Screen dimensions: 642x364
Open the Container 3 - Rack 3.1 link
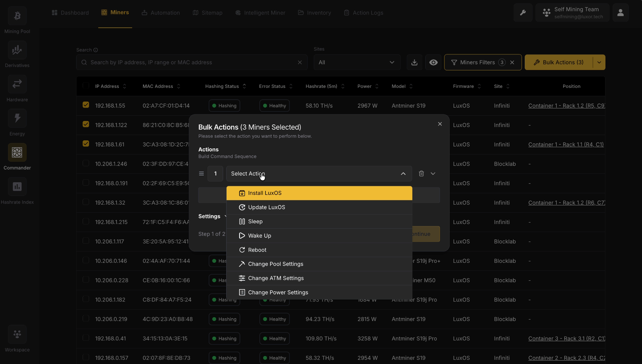tap(566, 338)
